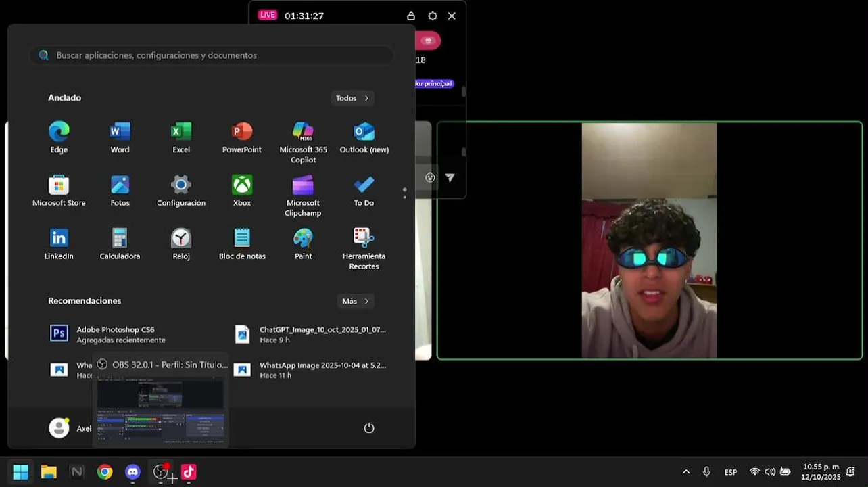Open the Excel pinned app
This screenshot has width=868, height=487.
pyautogui.click(x=181, y=138)
